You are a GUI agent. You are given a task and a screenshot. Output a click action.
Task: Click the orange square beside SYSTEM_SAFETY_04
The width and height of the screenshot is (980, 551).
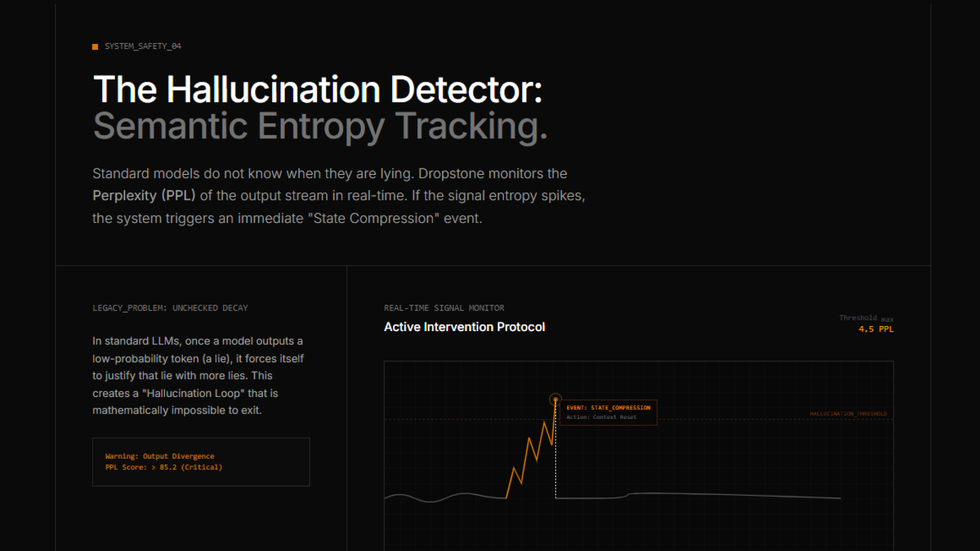coord(95,47)
